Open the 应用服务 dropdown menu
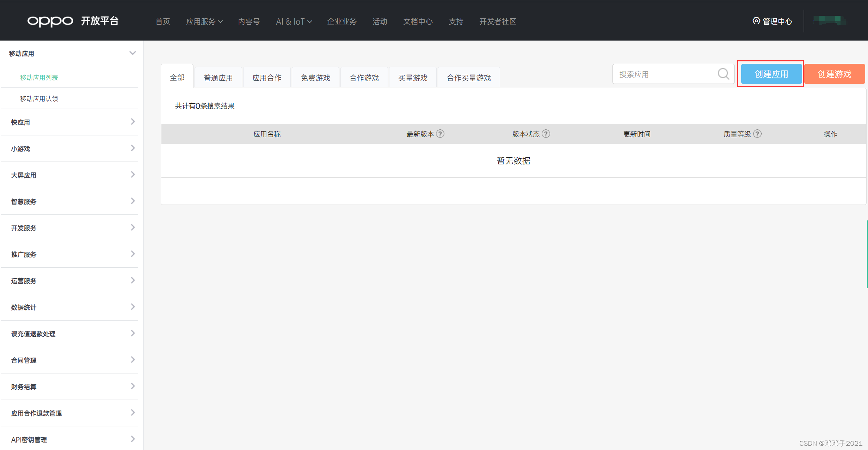868x450 pixels. tap(204, 22)
